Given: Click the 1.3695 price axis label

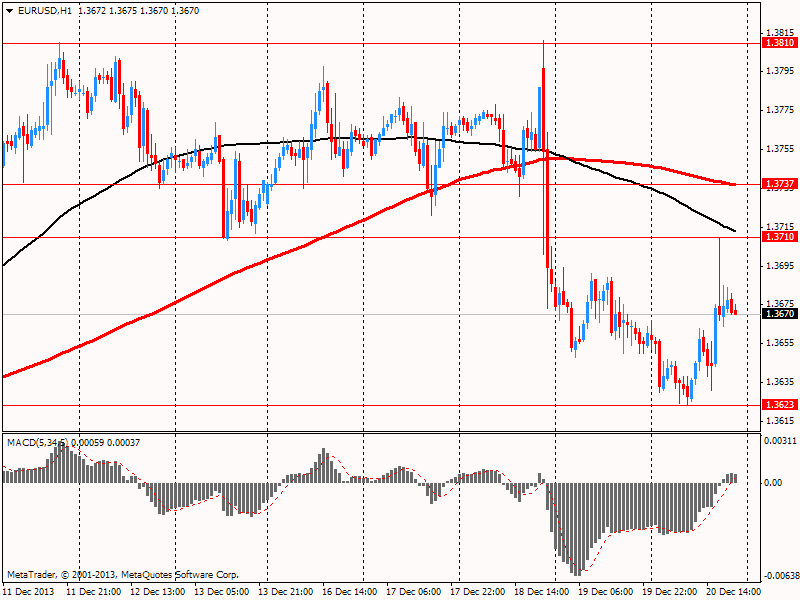Looking at the screenshot, I should [781, 266].
